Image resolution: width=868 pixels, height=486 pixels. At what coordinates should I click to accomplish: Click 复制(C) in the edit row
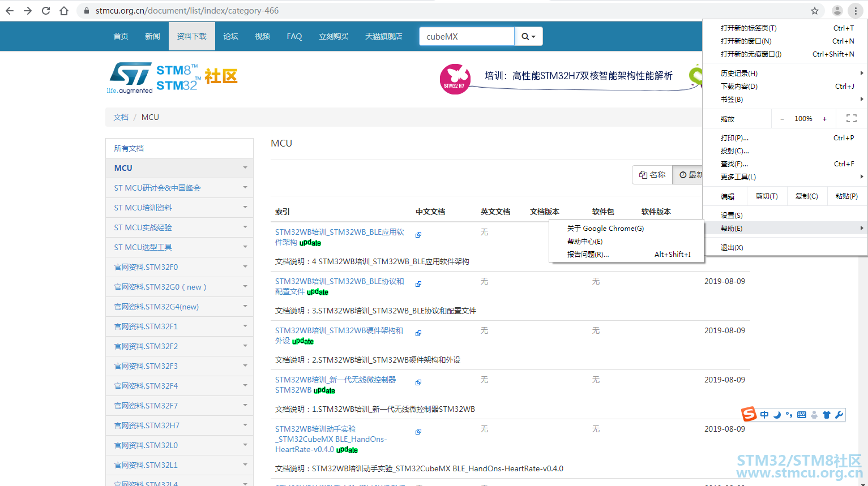(807, 196)
